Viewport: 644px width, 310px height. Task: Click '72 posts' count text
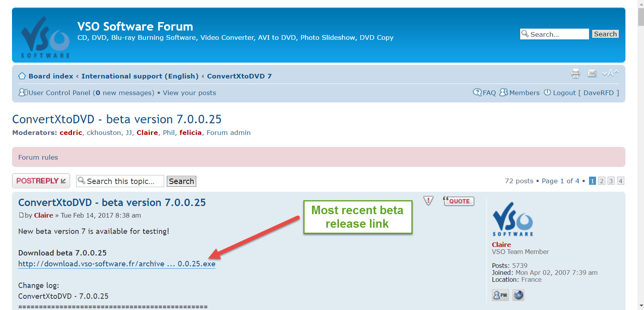[x=519, y=181]
